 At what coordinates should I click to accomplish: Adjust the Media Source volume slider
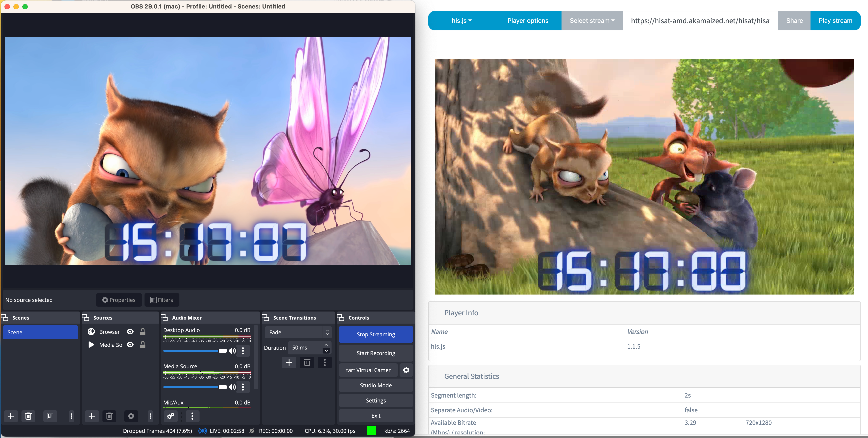(222, 387)
